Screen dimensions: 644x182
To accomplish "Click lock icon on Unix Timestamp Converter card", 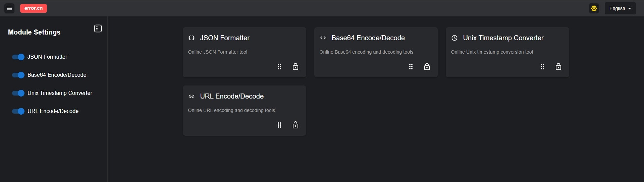I will pos(558,67).
